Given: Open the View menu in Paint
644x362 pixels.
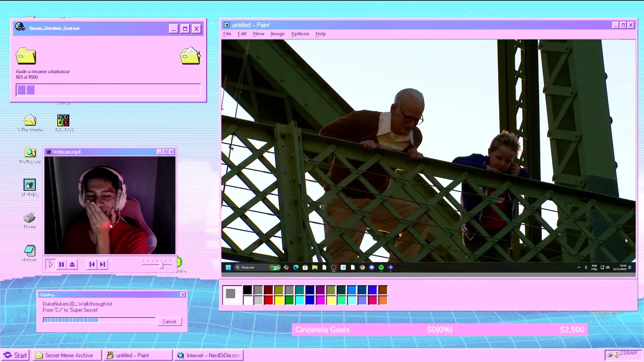Looking at the screenshot, I should coord(258,34).
